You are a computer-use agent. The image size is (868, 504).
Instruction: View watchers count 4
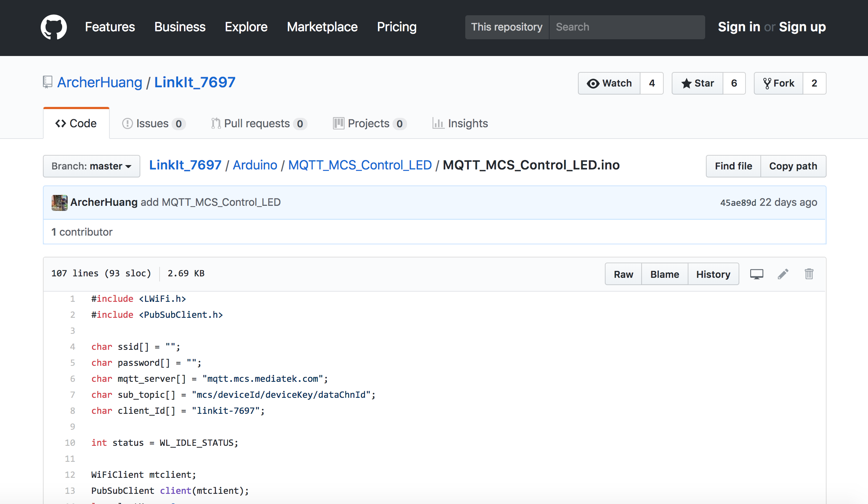(652, 83)
